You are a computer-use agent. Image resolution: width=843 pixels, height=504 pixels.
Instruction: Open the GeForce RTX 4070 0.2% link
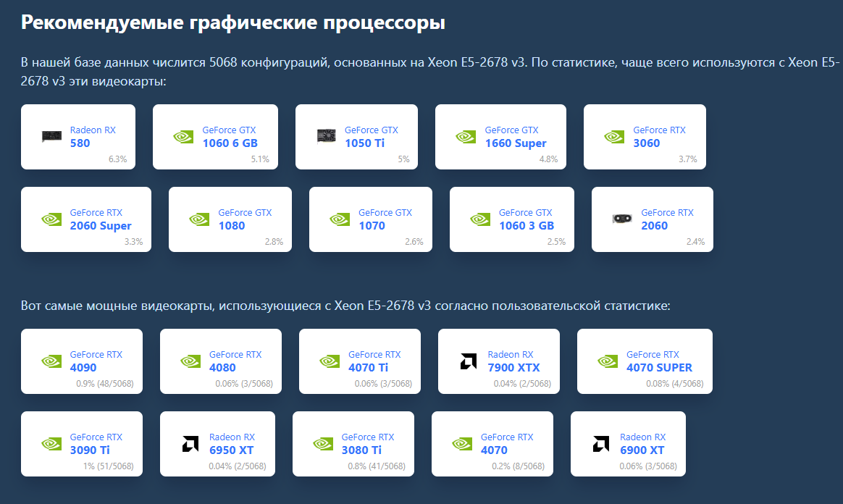coord(507,444)
